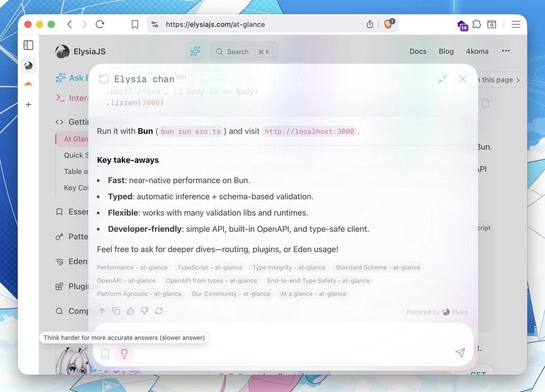Open the Our Community - at-glance reference
545x392 pixels.
tap(231, 294)
